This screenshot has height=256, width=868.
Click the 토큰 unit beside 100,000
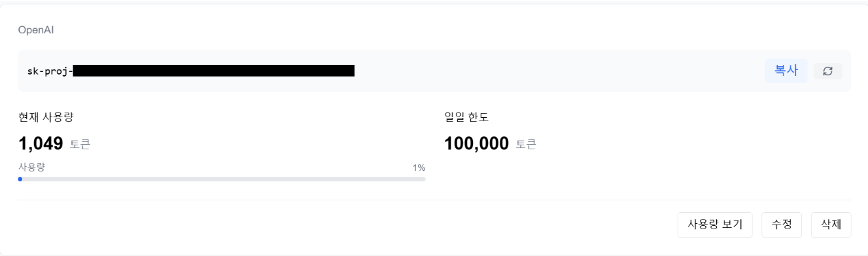click(x=526, y=144)
